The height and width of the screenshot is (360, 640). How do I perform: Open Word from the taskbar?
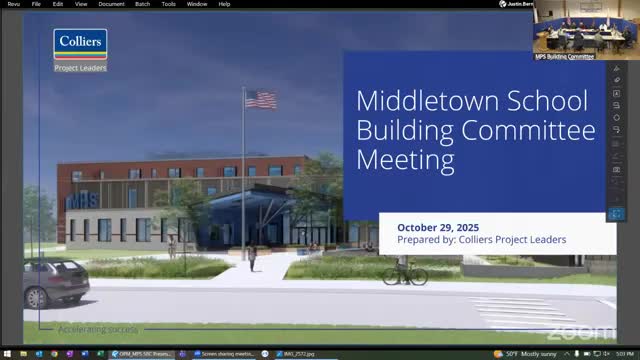click(x=85, y=354)
